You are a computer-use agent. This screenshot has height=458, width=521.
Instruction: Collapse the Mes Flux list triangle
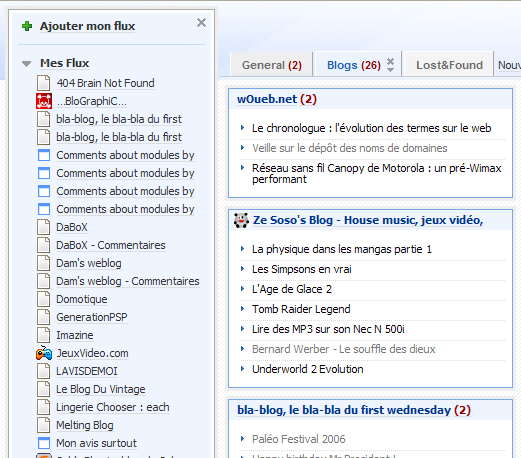(x=26, y=63)
